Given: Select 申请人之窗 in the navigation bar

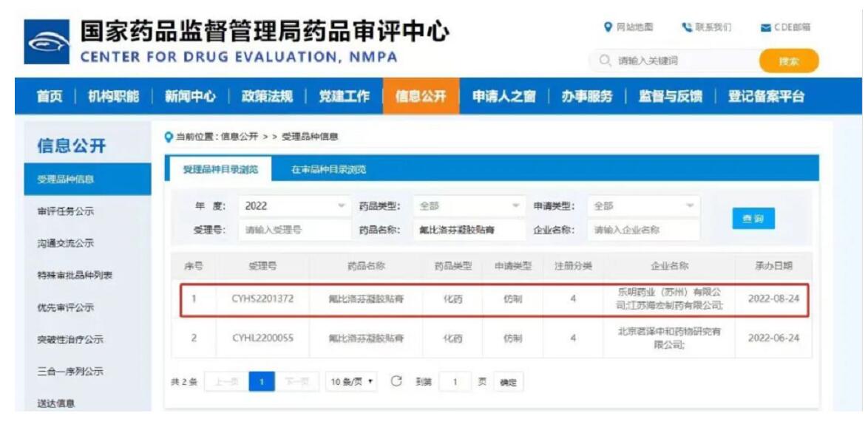Looking at the screenshot, I should click(503, 97).
